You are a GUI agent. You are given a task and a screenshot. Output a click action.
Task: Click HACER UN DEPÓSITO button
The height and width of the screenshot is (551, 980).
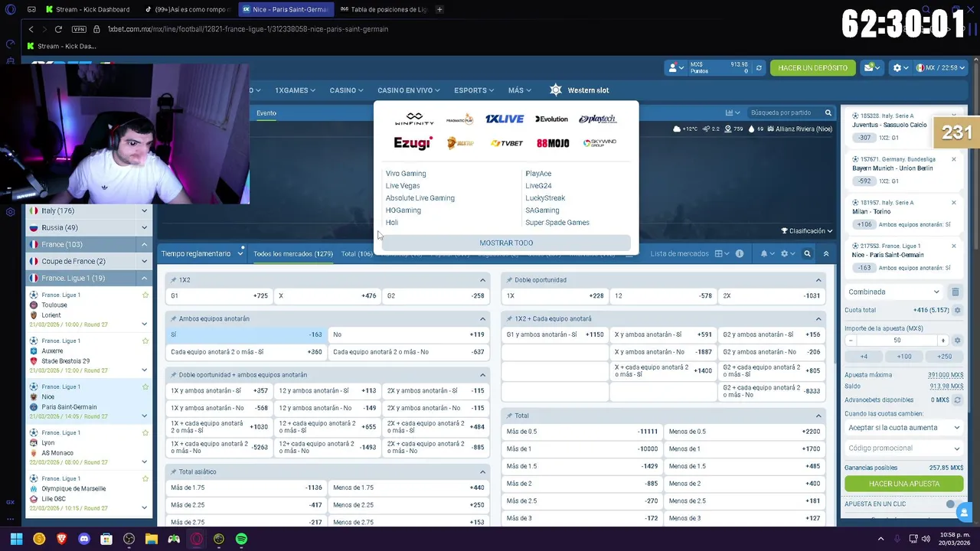pos(812,68)
